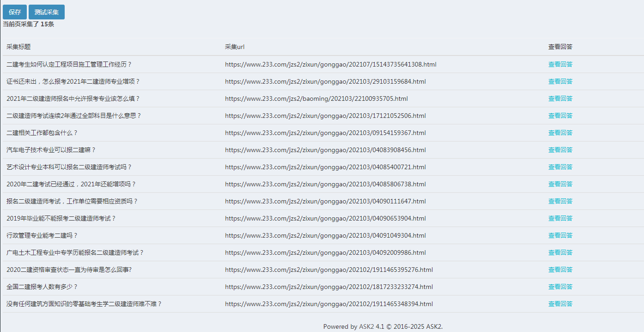The height and width of the screenshot is (332, 644).
Task: Click 查看回答 for 艺术设计专业本科 row
Action: (x=560, y=167)
